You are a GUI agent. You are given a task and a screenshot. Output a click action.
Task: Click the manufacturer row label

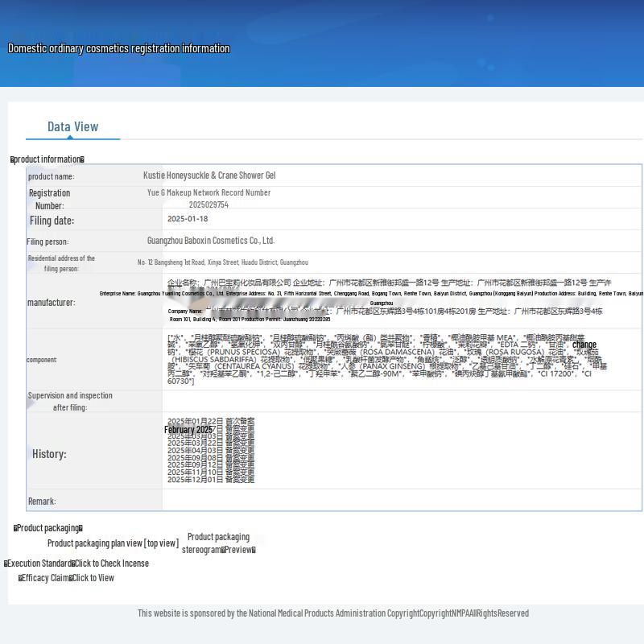click(51, 303)
